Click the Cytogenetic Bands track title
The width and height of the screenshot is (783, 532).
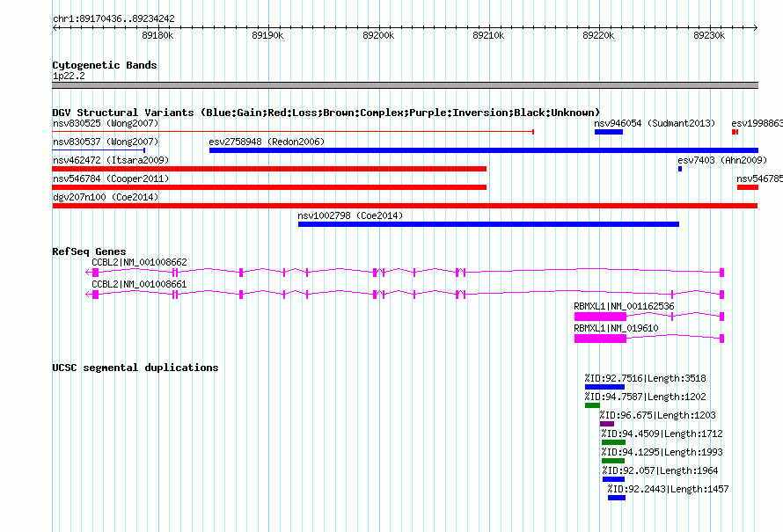coord(105,65)
